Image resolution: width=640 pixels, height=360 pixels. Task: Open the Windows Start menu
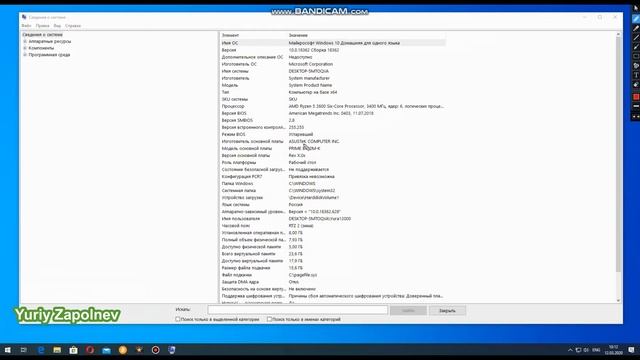(x=7, y=350)
